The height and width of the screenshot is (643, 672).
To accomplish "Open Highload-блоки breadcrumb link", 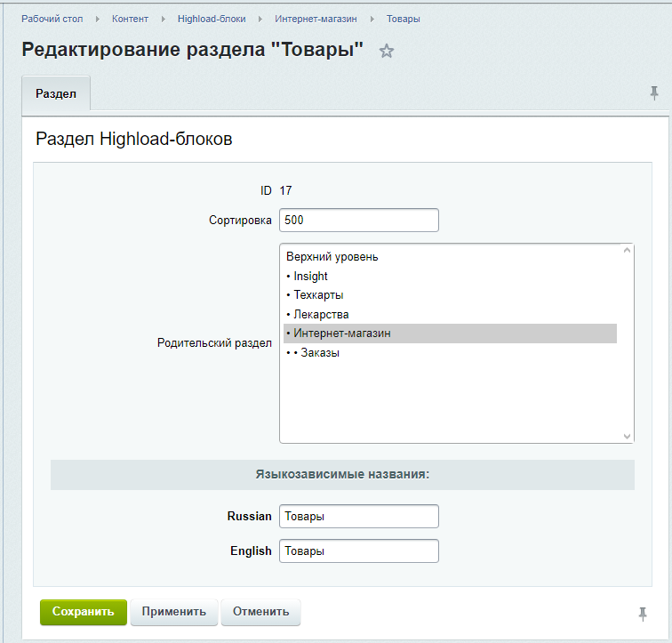I will [x=212, y=19].
